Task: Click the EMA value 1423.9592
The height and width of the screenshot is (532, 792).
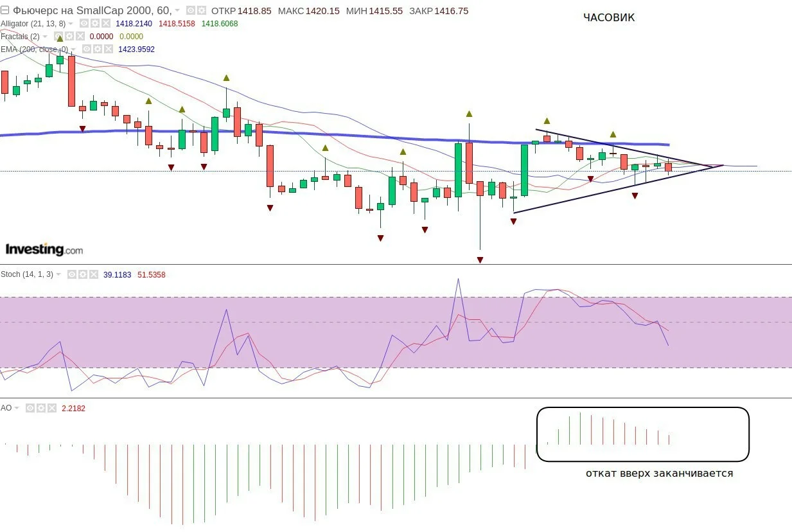Action: pos(137,49)
